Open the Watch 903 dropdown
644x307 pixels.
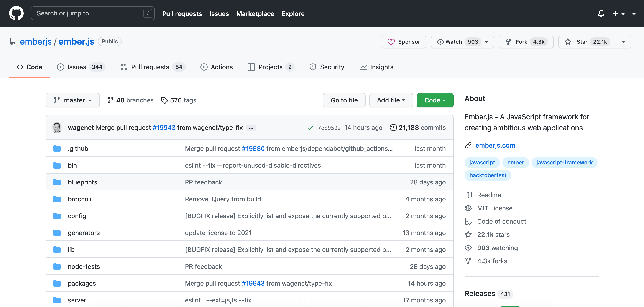462,42
